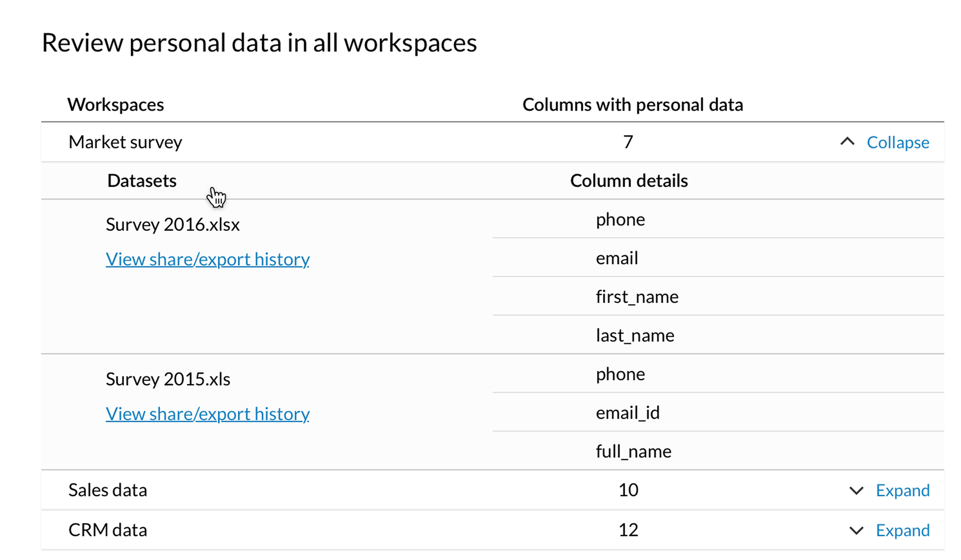The width and height of the screenshot is (961, 560).
Task: Click the Columns with personal data header
Action: pos(632,105)
